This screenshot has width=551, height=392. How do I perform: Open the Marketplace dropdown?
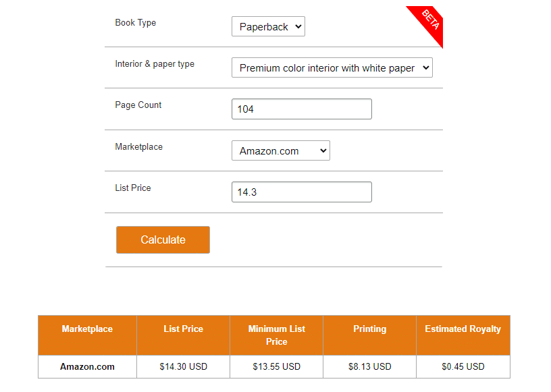click(280, 150)
